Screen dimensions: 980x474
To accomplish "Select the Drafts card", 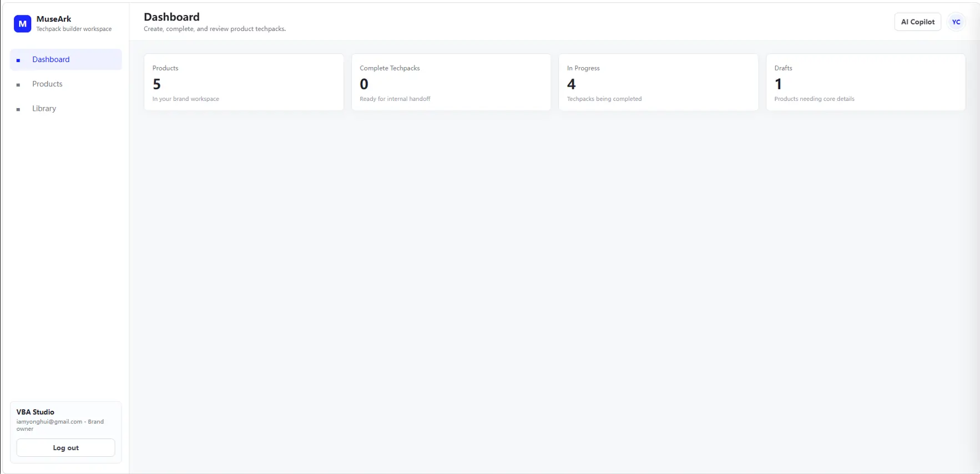I will coord(866,82).
